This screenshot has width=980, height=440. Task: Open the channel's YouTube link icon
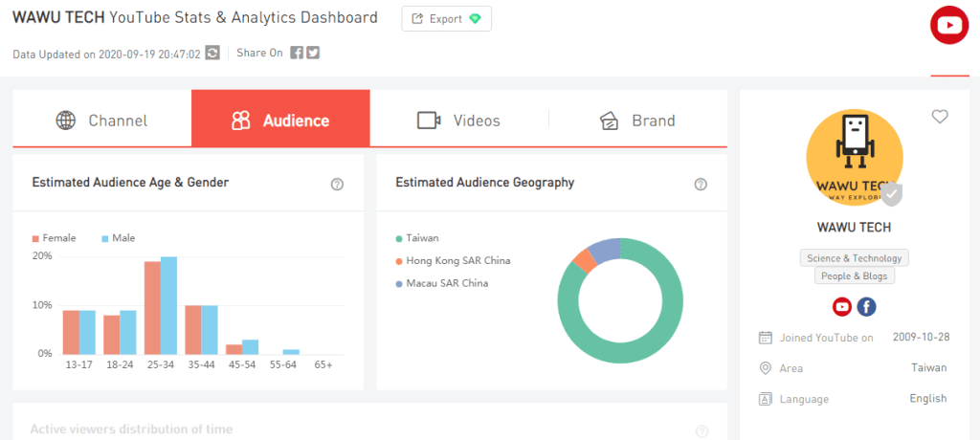click(x=842, y=307)
